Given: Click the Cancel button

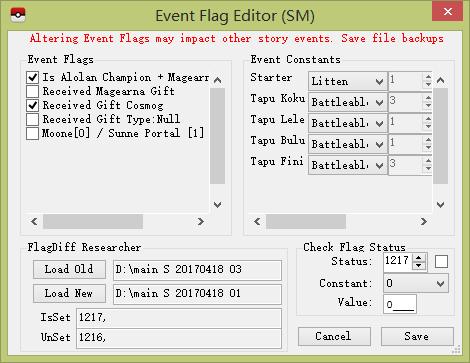Looking at the screenshot, I should point(334,336).
